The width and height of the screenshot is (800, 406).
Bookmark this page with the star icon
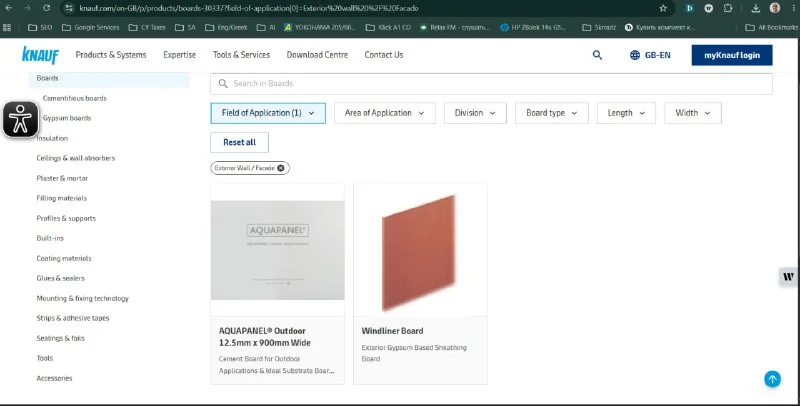pyautogui.click(x=663, y=8)
